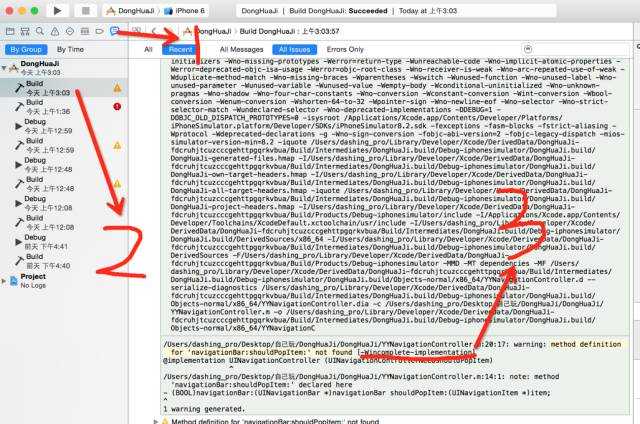
Task: Run the project with the play button
Action: pos(58,11)
